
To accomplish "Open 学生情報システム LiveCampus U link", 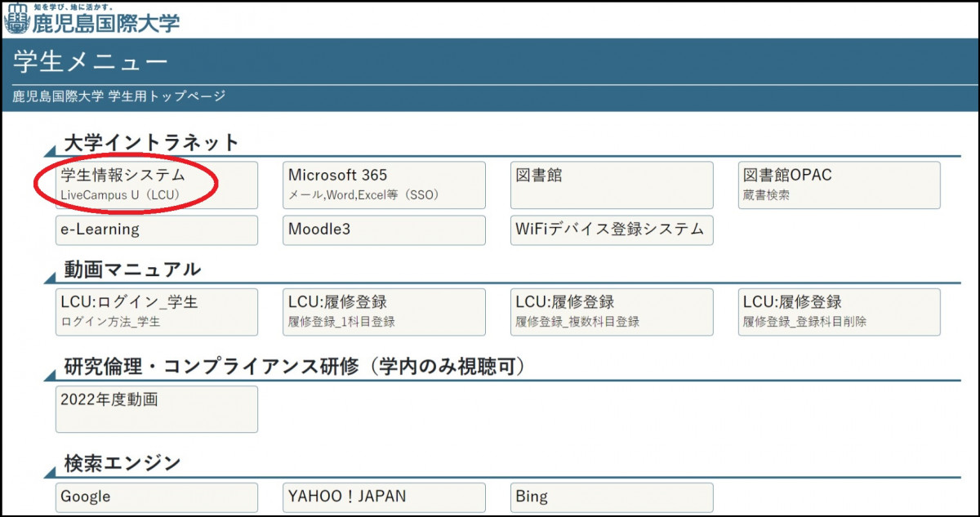I will (x=157, y=185).
